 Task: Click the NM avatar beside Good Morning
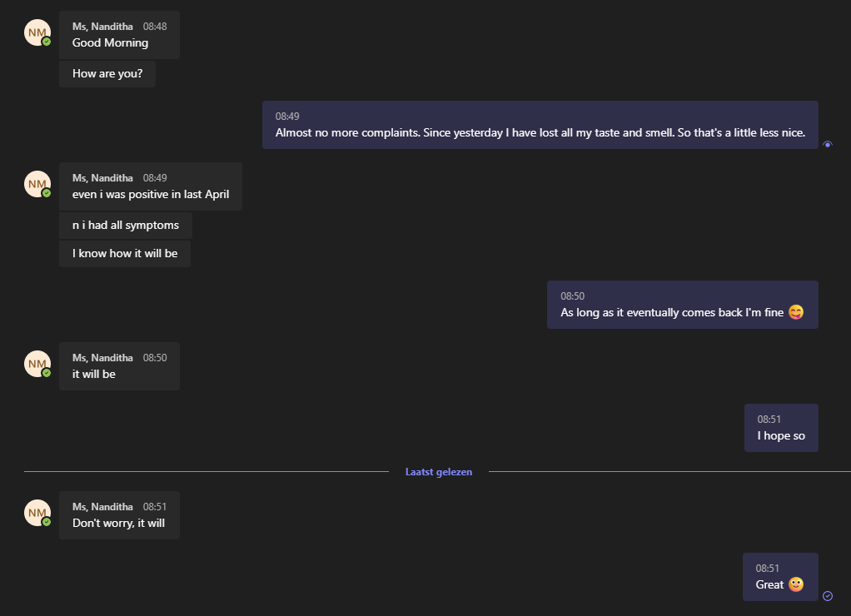[37, 32]
